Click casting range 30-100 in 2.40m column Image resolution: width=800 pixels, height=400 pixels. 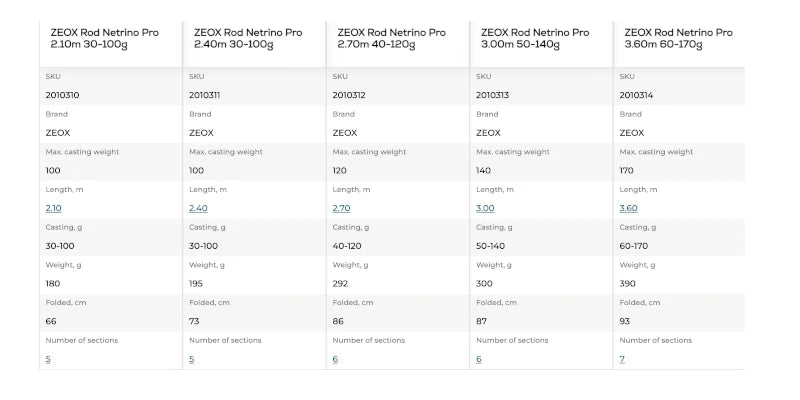pos(203,246)
